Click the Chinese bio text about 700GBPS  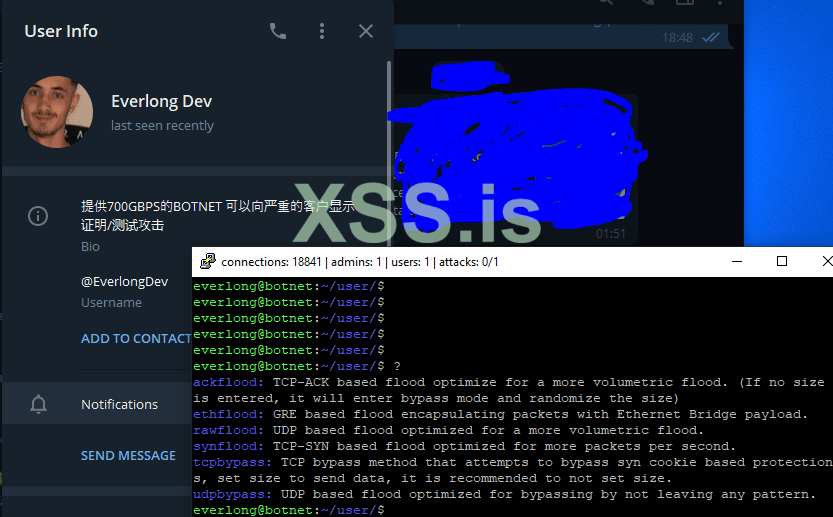point(217,216)
